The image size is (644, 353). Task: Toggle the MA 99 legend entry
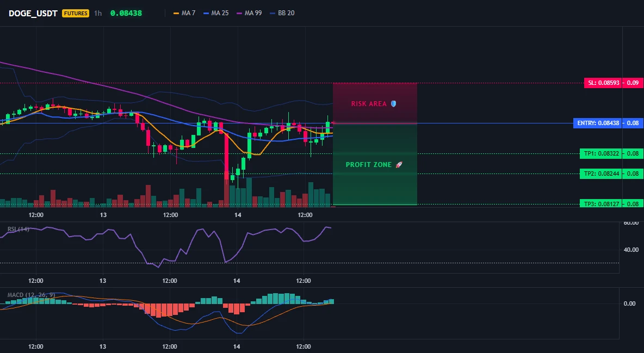tap(249, 13)
